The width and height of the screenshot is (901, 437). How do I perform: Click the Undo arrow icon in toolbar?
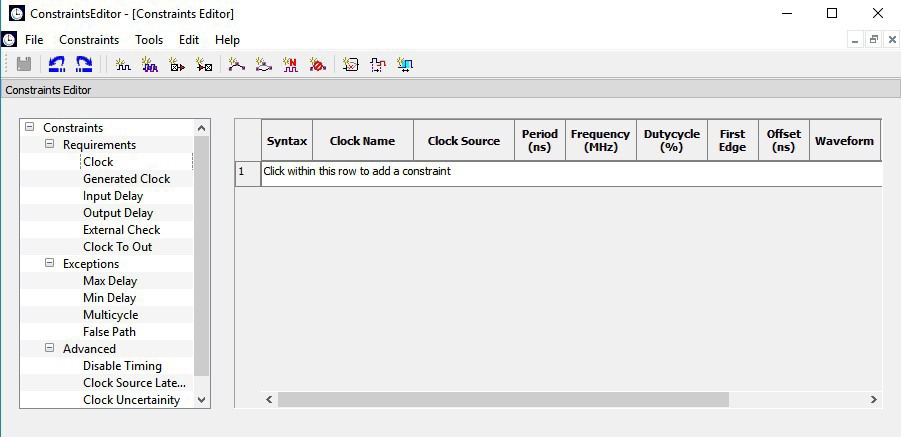click(x=57, y=64)
